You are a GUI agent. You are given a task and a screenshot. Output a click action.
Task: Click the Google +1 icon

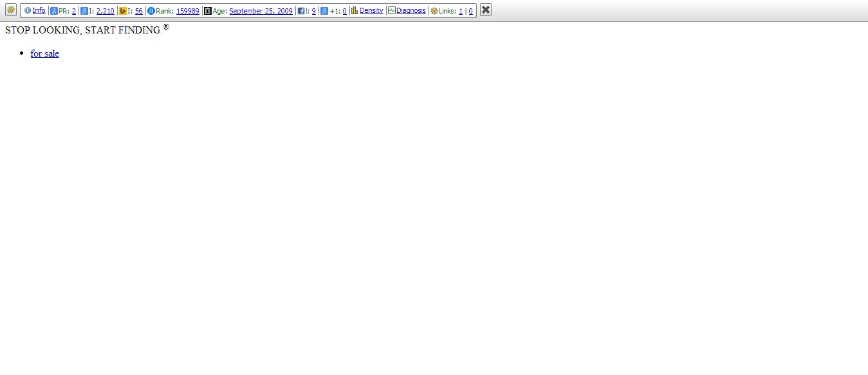324,11
